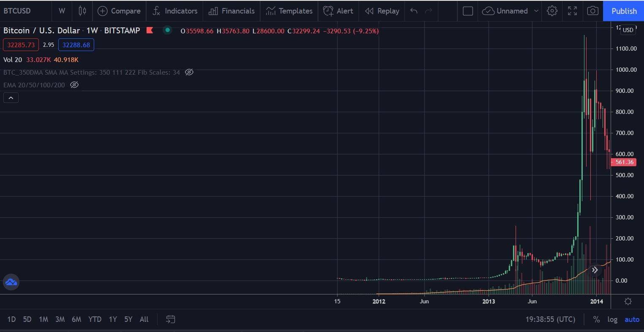The height and width of the screenshot is (332, 644).
Task: Collapse the indicator legend with chevron
Action: pos(11,98)
